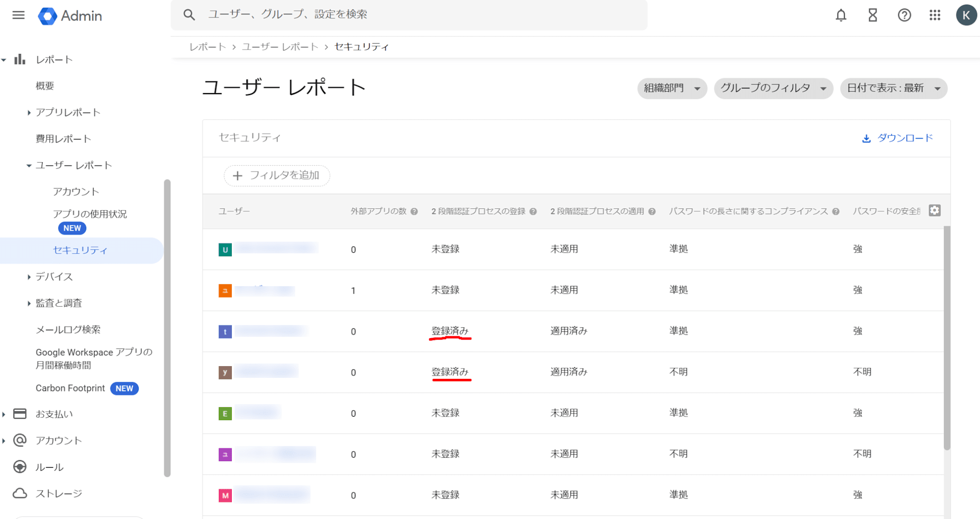The width and height of the screenshot is (980, 519).
Task: Open Google Workspace アプリの月間稼働時間
Action: [x=94, y=358]
